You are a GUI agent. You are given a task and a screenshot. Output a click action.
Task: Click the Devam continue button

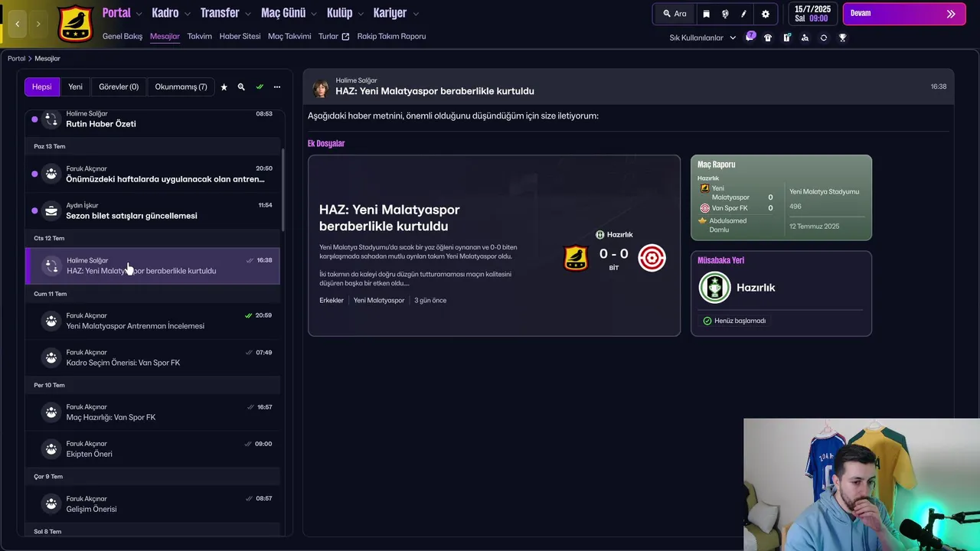point(904,14)
